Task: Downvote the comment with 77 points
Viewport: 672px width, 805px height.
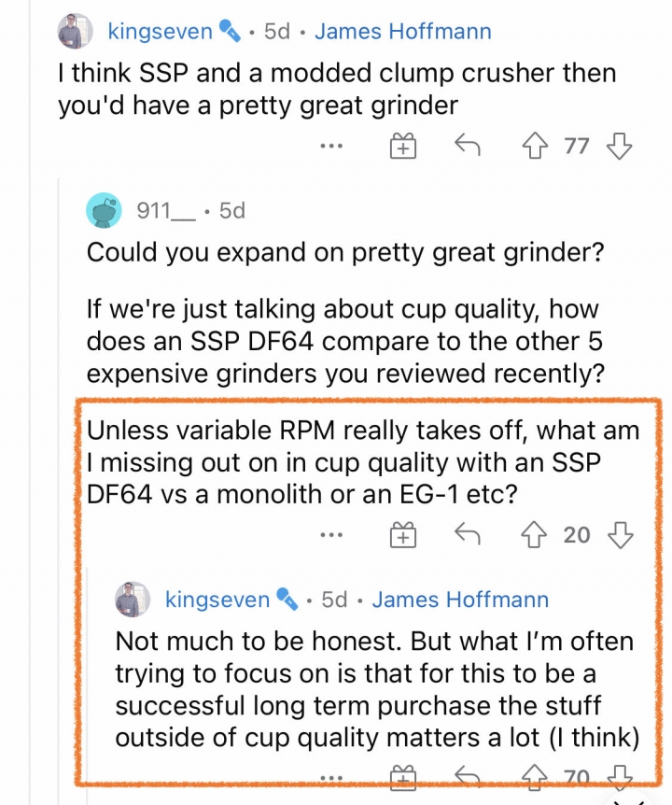Action: coord(619,146)
